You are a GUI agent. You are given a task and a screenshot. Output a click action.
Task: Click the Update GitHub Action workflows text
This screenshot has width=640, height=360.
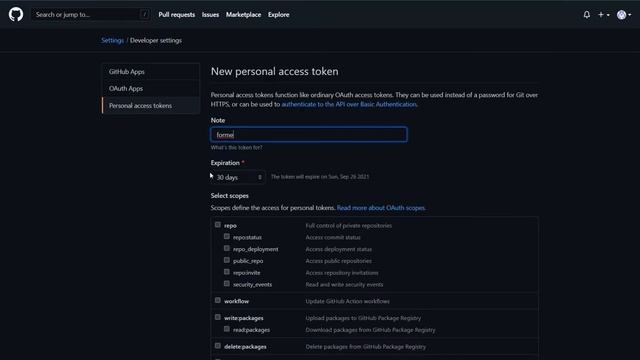click(347, 301)
